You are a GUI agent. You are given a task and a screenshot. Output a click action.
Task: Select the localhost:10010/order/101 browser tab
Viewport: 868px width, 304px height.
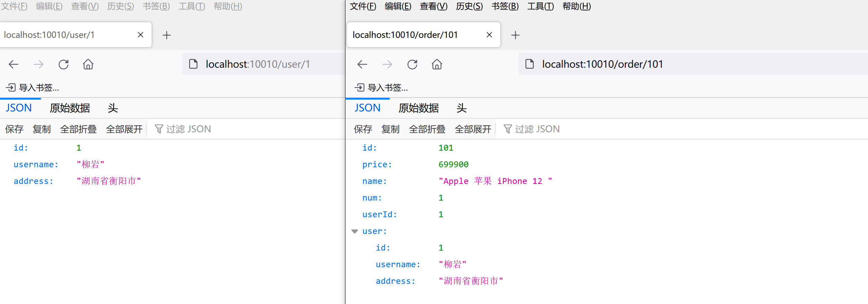424,35
